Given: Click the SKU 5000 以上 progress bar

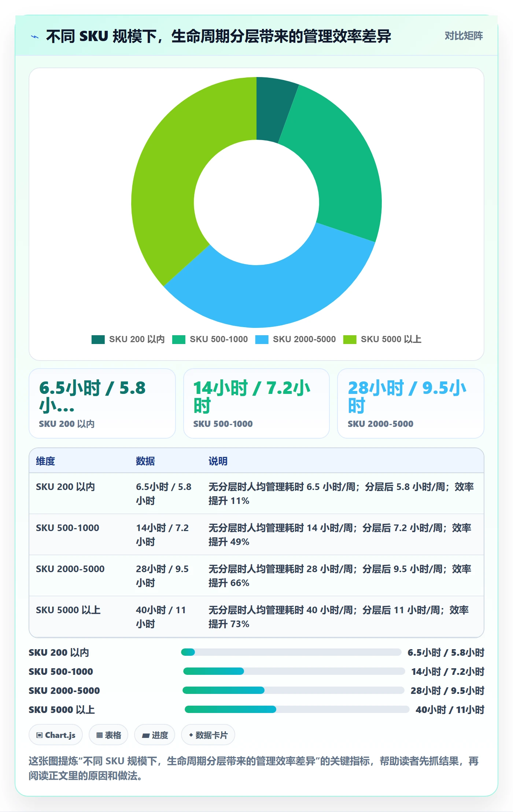Looking at the screenshot, I should point(297,709).
